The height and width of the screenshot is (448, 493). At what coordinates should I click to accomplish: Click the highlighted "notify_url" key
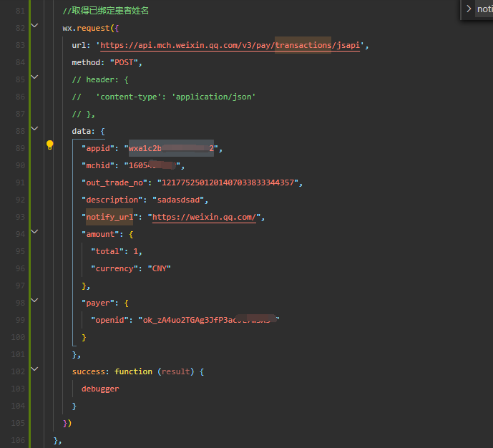click(x=109, y=218)
